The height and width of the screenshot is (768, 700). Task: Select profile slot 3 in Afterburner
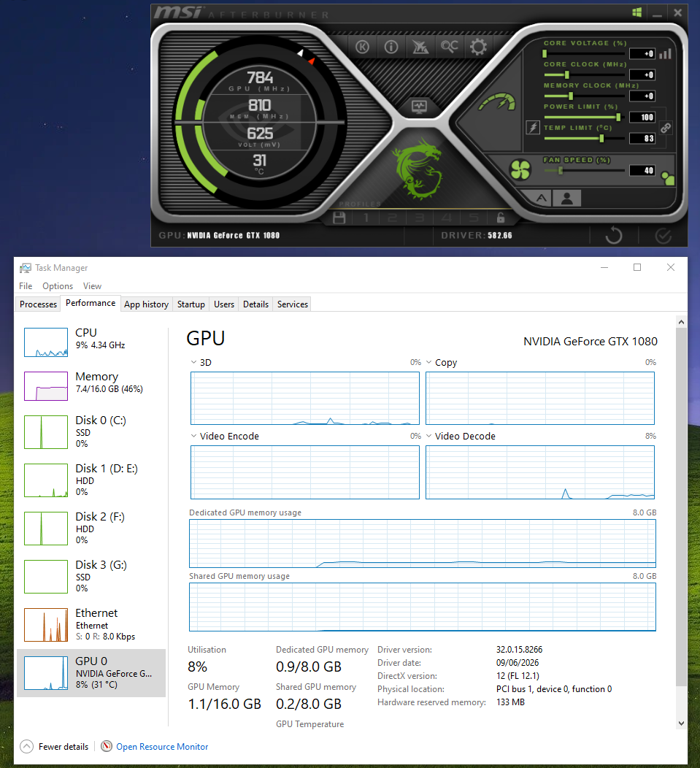point(419,218)
